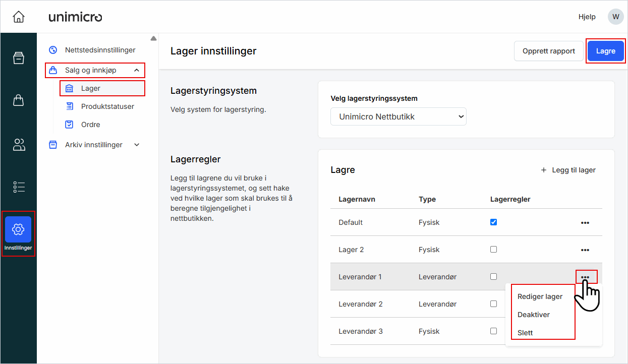Open three-dot menu for Lager 2

coord(585,250)
